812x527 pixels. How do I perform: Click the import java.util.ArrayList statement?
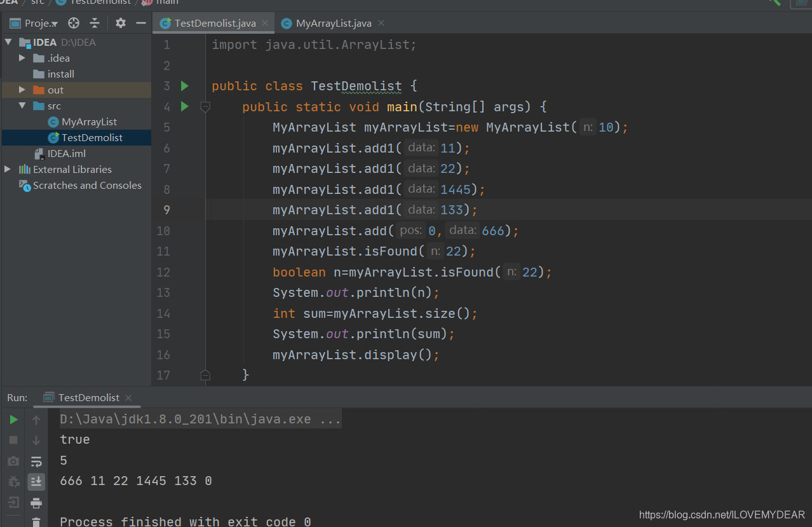314,45
